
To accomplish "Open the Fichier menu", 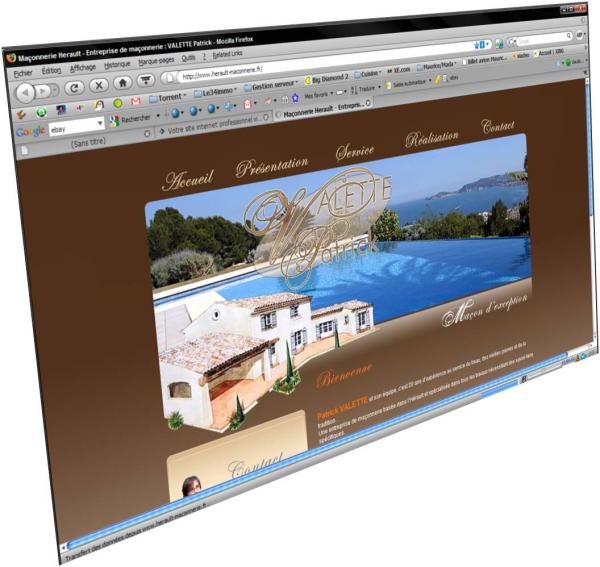I will [23, 73].
